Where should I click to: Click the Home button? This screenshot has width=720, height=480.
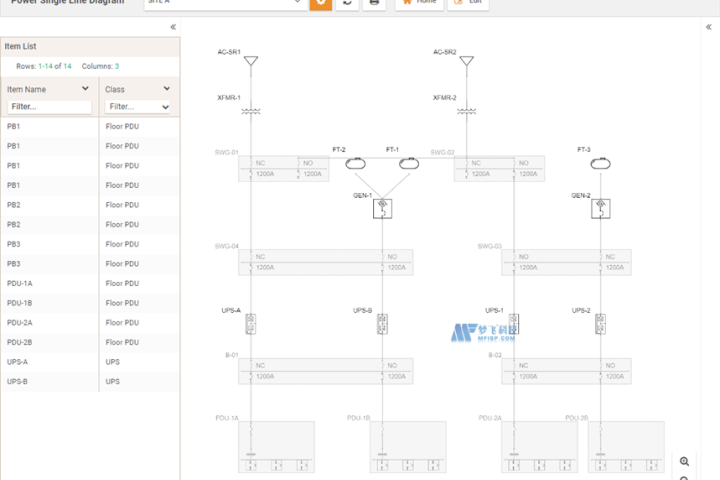coord(419,3)
